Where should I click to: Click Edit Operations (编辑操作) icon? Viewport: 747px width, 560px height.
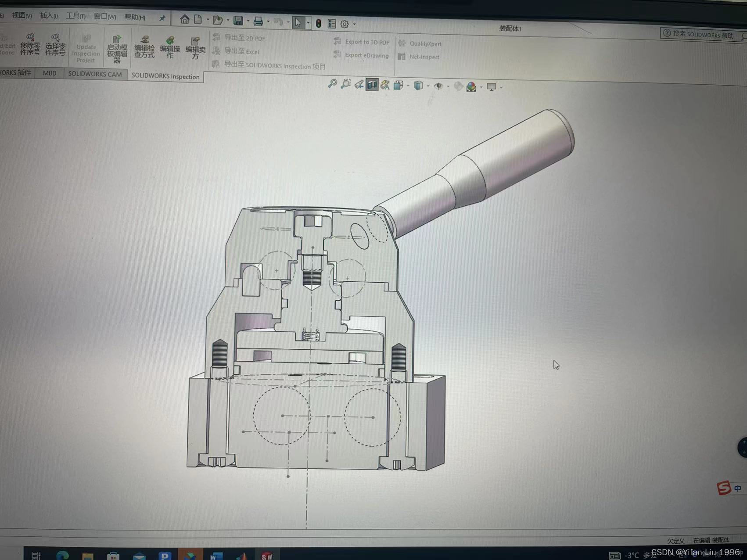tap(170, 47)
